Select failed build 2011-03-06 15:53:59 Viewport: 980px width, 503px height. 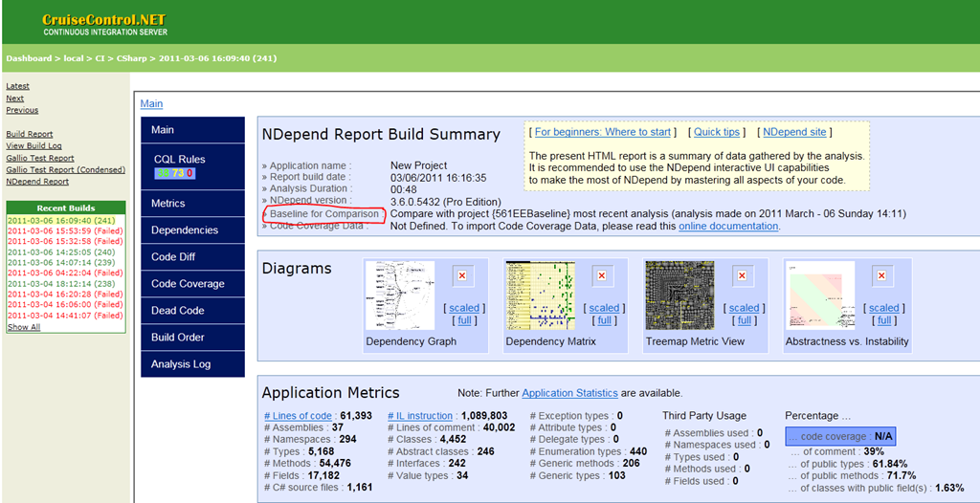click(x=66, y=230)
